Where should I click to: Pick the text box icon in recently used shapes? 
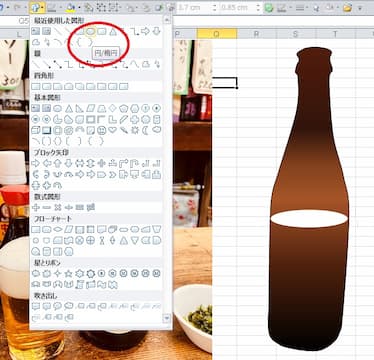coord(36,32)
